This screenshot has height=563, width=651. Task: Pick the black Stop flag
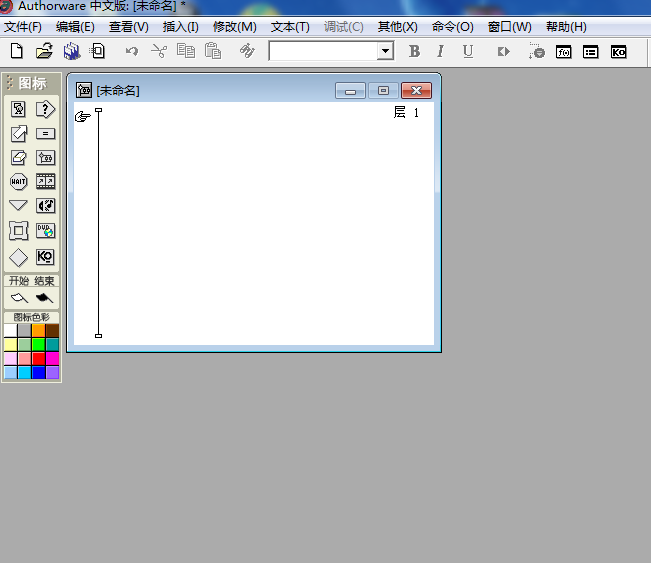pyautogui.click(x=44, y=298)
